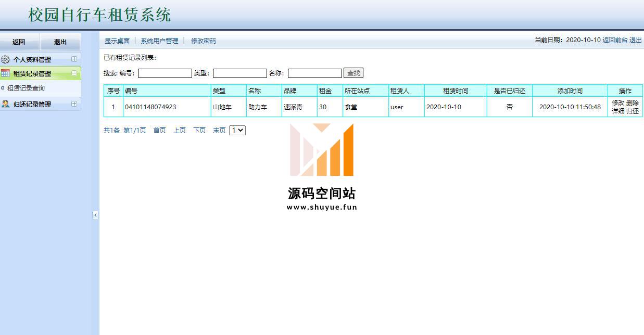The width and height of the screenshot is (644, 335).
Task: Collapse the 租赁记录管理 section minus box
Action: pyautogui.click(x=74, y=73)
